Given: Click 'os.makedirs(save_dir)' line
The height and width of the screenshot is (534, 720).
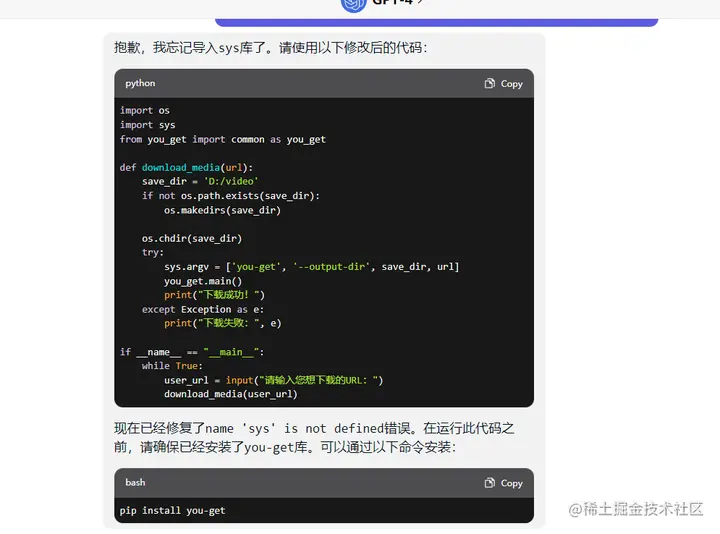Looking at the screenshot, I should (222, 210).
